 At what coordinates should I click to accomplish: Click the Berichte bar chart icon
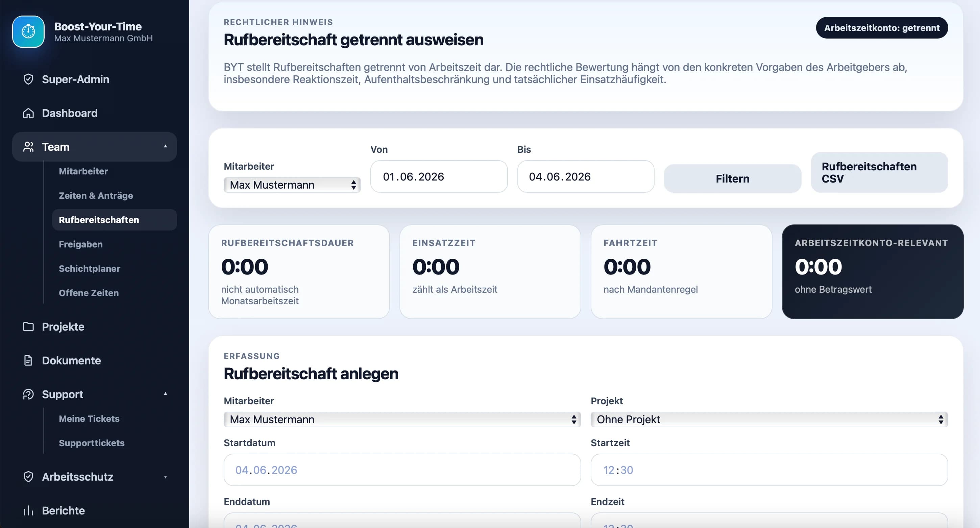tap(28, 510)
